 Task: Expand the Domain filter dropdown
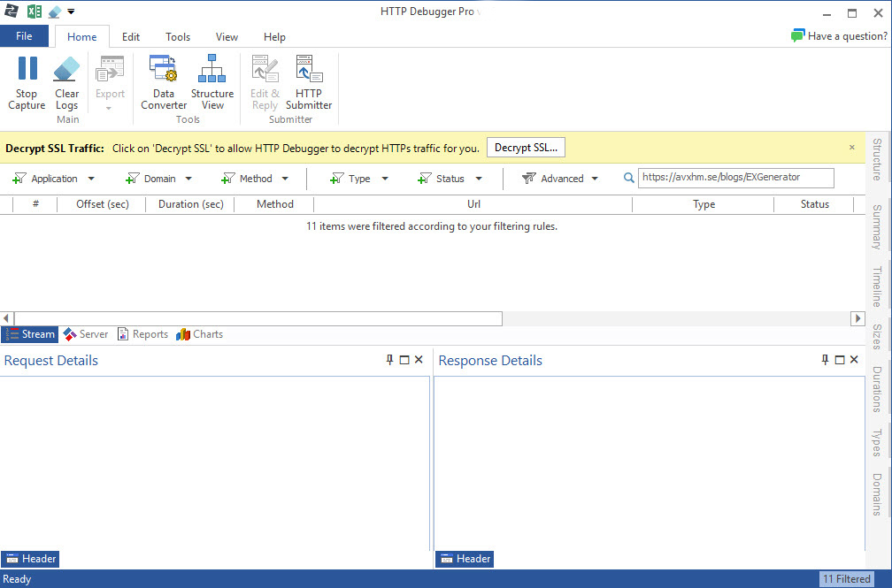(188, 179)
